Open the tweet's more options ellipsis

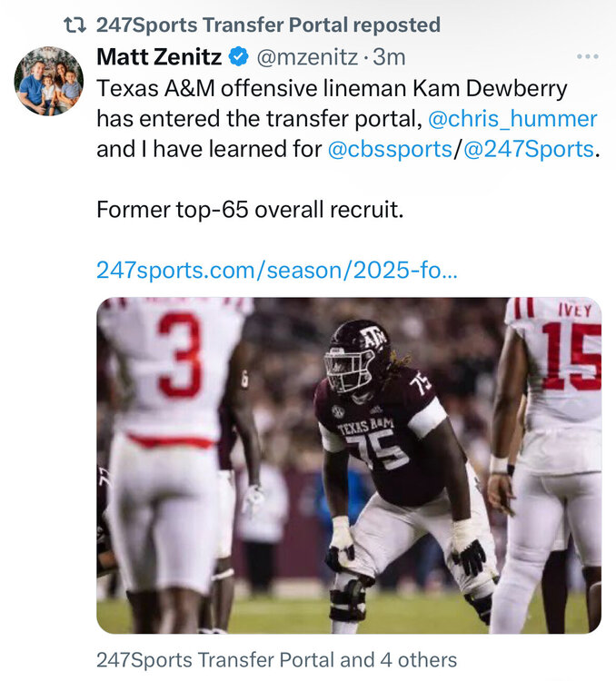point(588,57)
